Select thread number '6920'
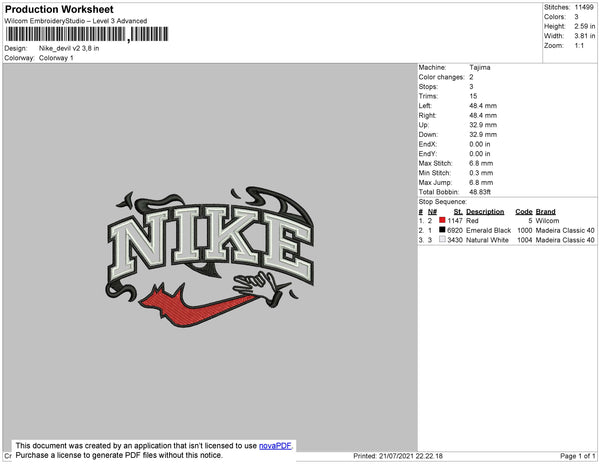Viewport: 600px width, 464px height. [x=455, y=230]
